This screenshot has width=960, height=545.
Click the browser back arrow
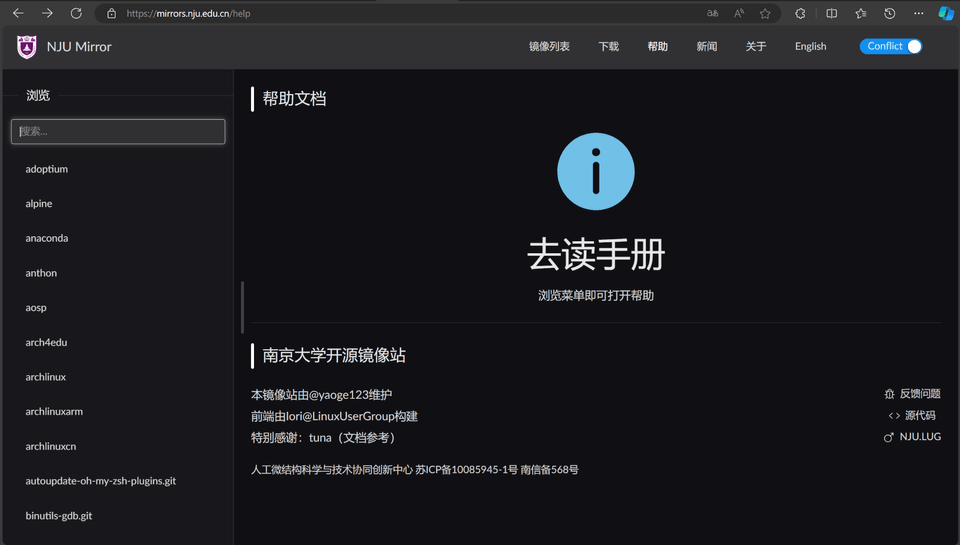tap(18, 14)
